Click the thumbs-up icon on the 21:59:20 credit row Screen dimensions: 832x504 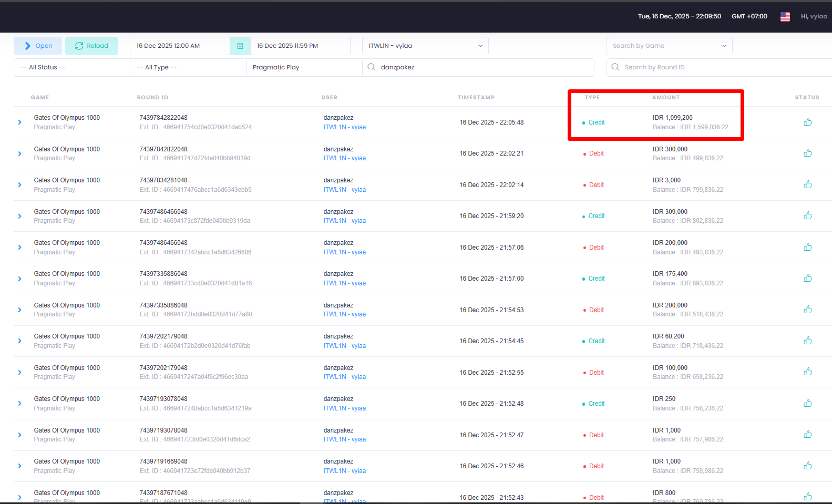[807, 215]
